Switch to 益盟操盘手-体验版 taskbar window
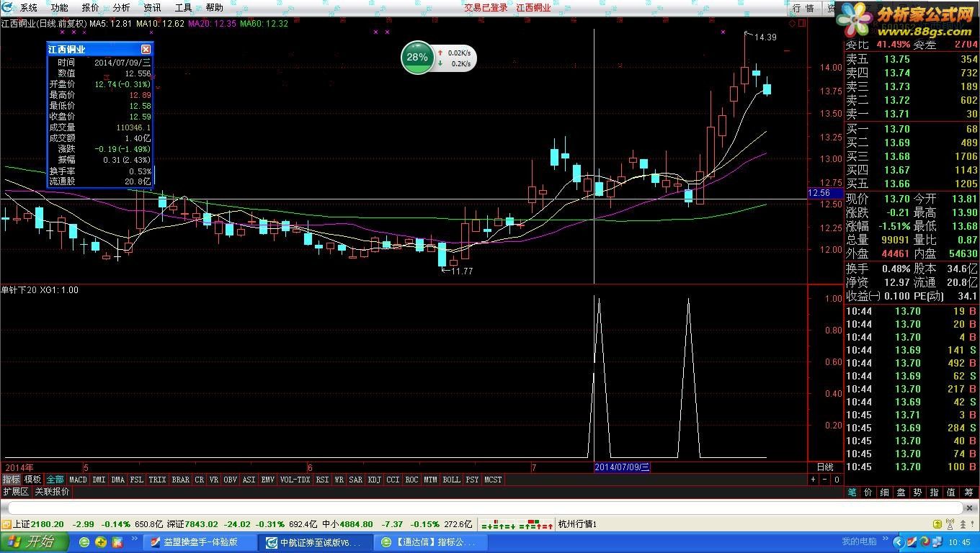The width and height of the screenshot is (980, 553). pyautogui.click(x=200, y=541)
